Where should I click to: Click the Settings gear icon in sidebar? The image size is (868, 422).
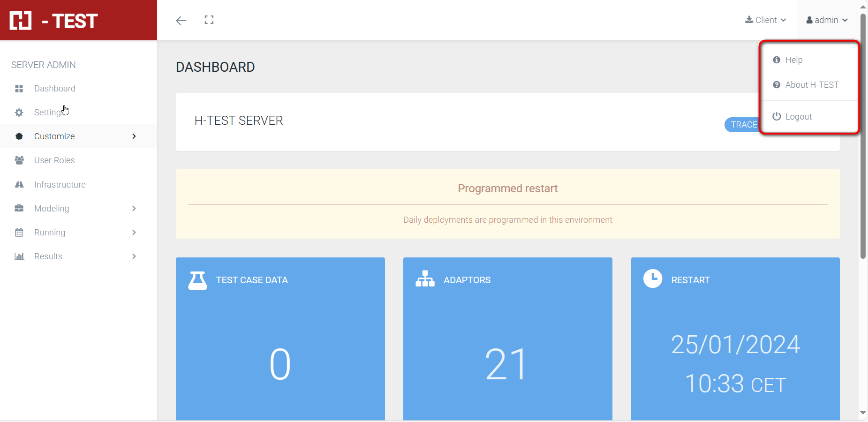point(19,113)
